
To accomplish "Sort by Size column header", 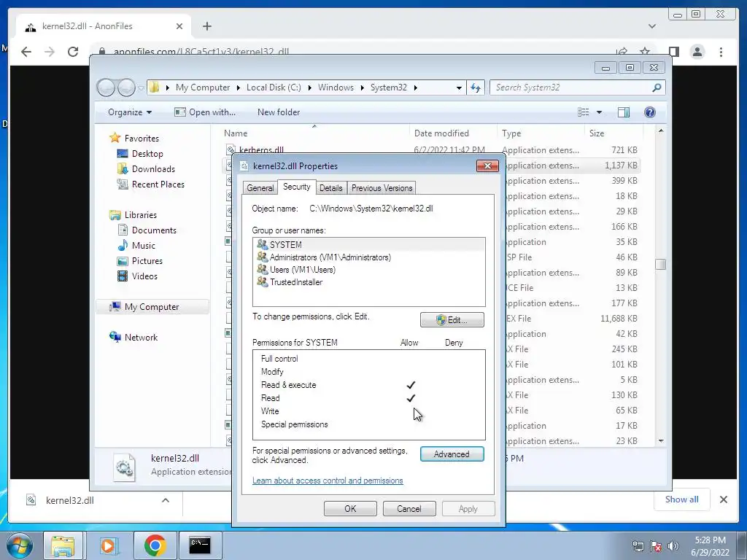I will click(x=597, y=133).
